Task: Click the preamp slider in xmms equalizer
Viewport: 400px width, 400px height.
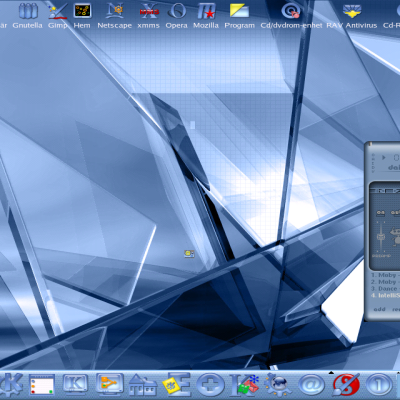Action: [x=381, y=237]
